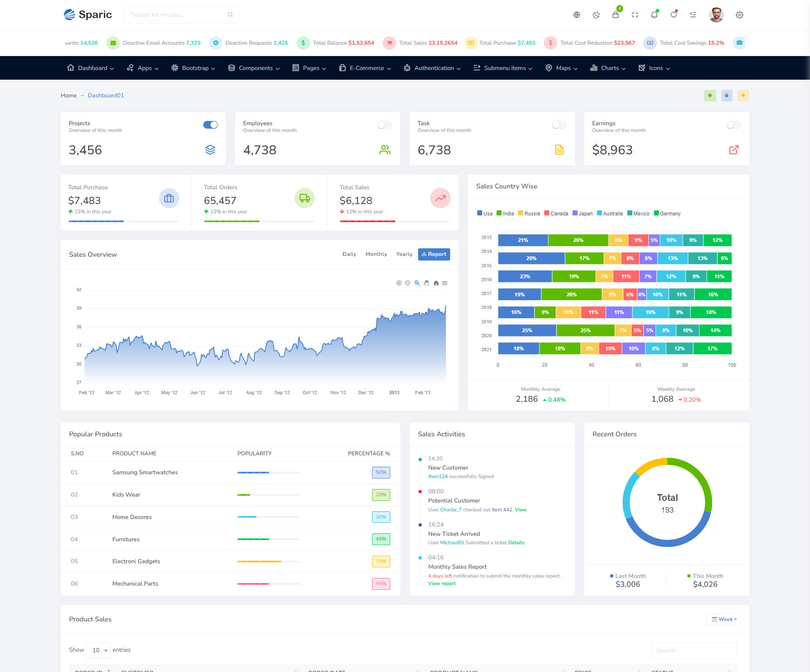Click the settings gear icon in header
The height and width of the screenshot is (672, 810).
pyautogui.click(x=740, y=15)
